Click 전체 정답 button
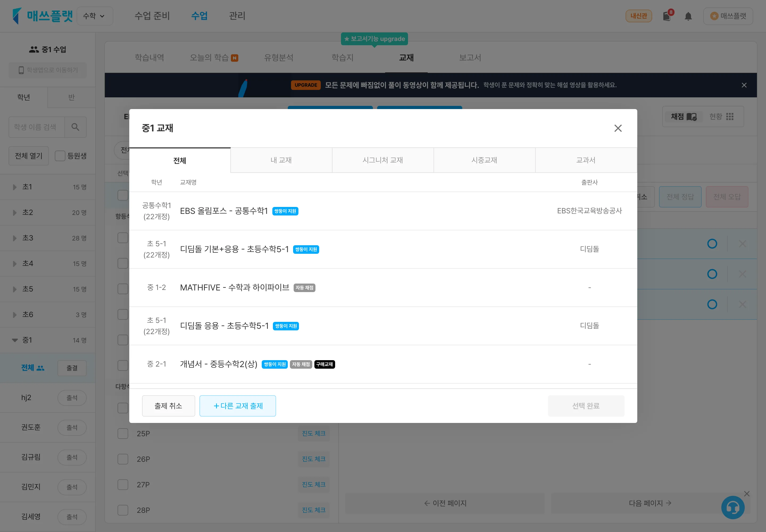This screenshot has width=766, height=532. click(x=680, y=197)
